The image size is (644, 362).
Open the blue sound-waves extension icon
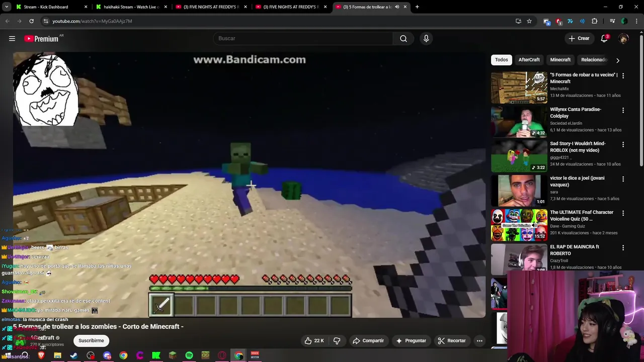[x=582, y=21]
